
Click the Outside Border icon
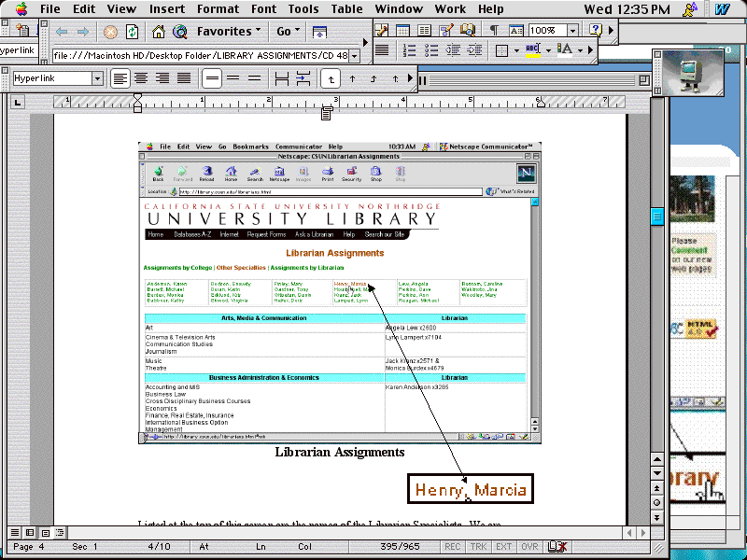(501, 50)
